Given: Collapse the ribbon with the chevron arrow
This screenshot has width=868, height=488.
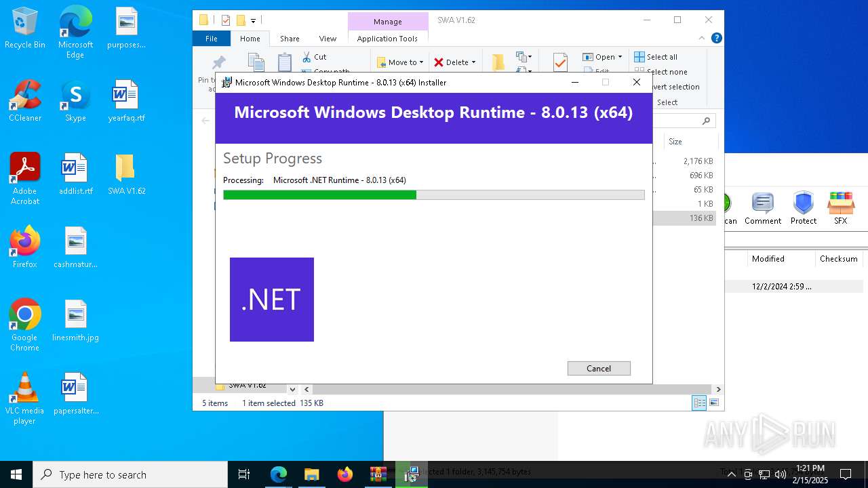Looking at the screenshot, I should (702, 39).
